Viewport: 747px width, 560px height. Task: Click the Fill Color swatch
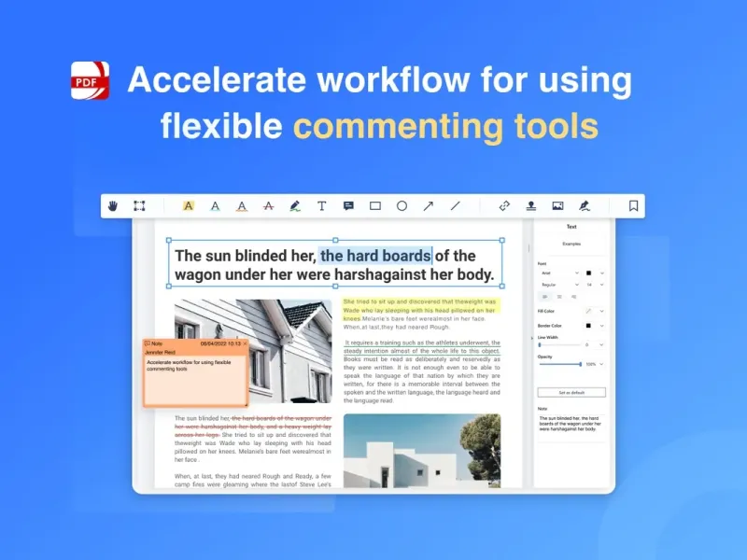coord(589,311)
